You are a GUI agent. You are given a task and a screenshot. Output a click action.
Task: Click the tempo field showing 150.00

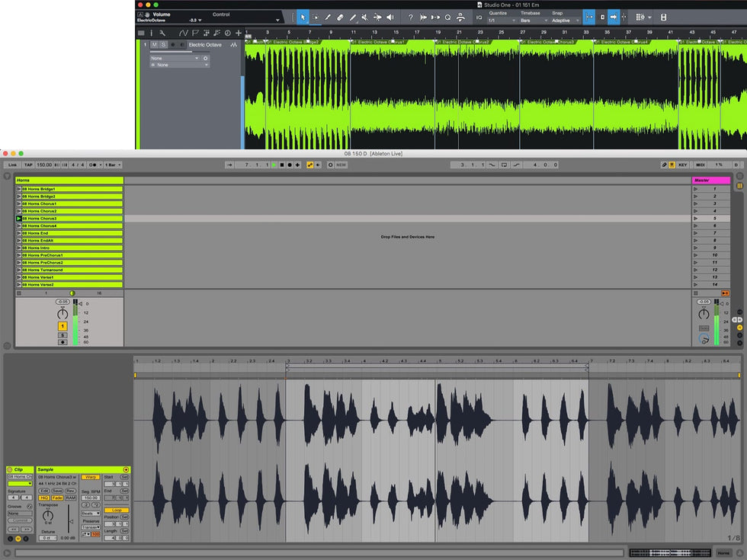click(x=45, y=165)
